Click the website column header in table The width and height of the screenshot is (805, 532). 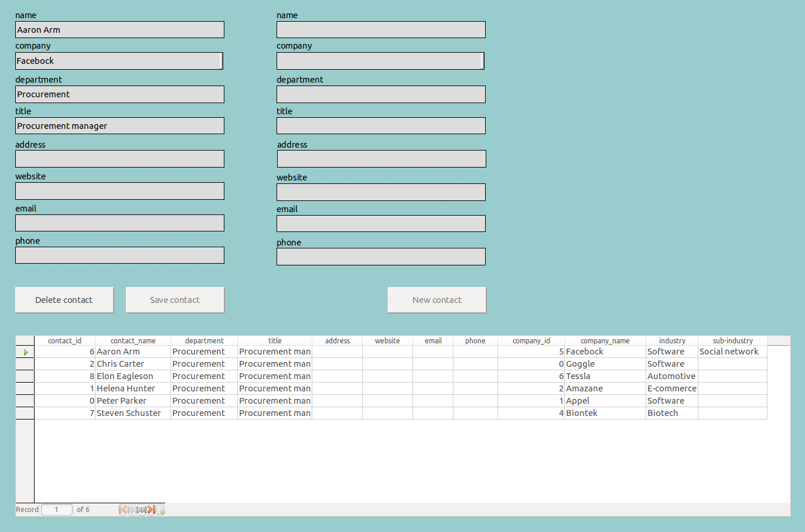coord(387,340)
